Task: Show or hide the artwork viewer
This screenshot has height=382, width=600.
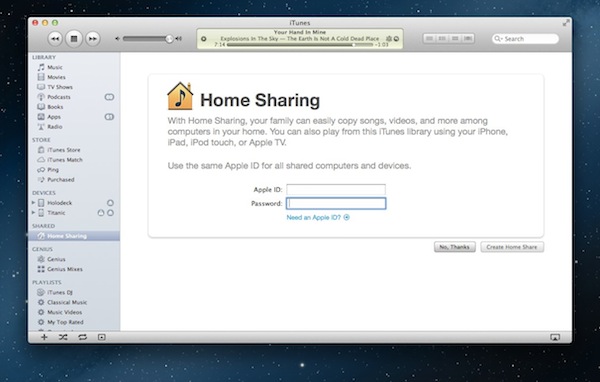Action: coord(101,337)
